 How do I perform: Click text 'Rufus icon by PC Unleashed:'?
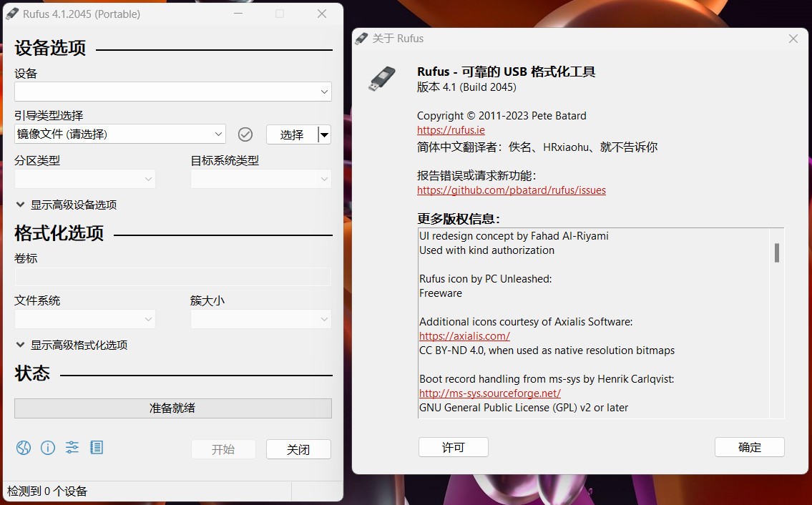485,279
